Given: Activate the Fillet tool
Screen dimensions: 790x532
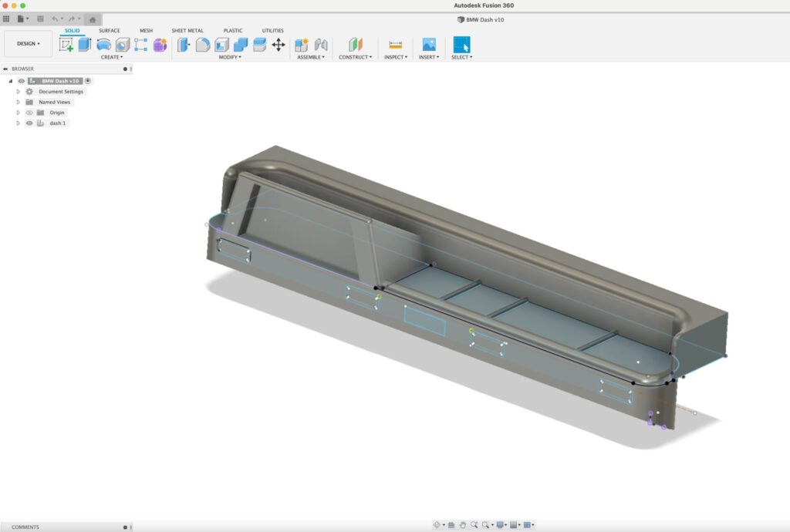Looking at the screenshot, I should [x=204, y=44].
